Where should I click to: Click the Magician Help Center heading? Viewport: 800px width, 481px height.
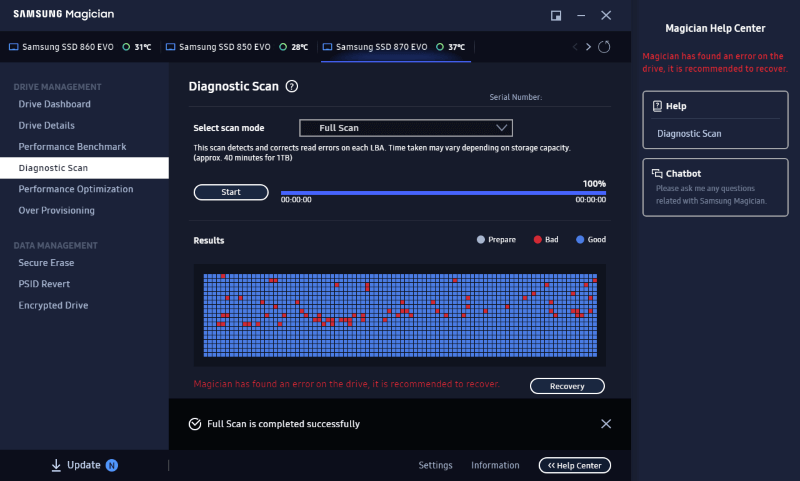(x=715, y=29)
